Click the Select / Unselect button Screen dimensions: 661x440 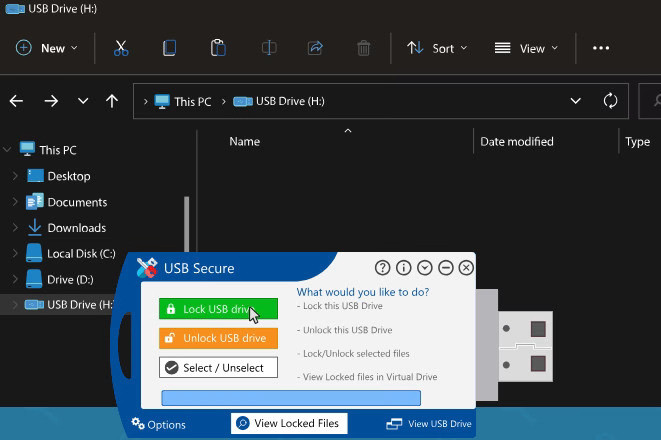click(x=218, y=368)
